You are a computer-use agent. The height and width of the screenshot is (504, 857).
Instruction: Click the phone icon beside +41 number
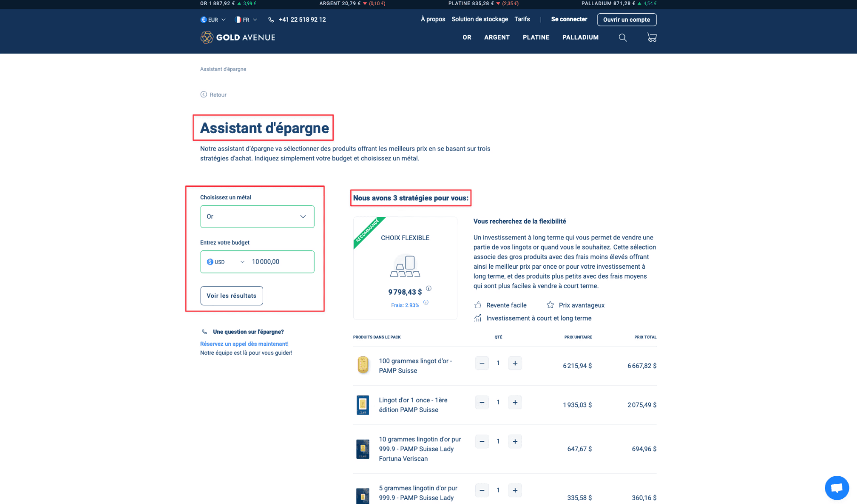pyautogui.click(x=271, y=20)
